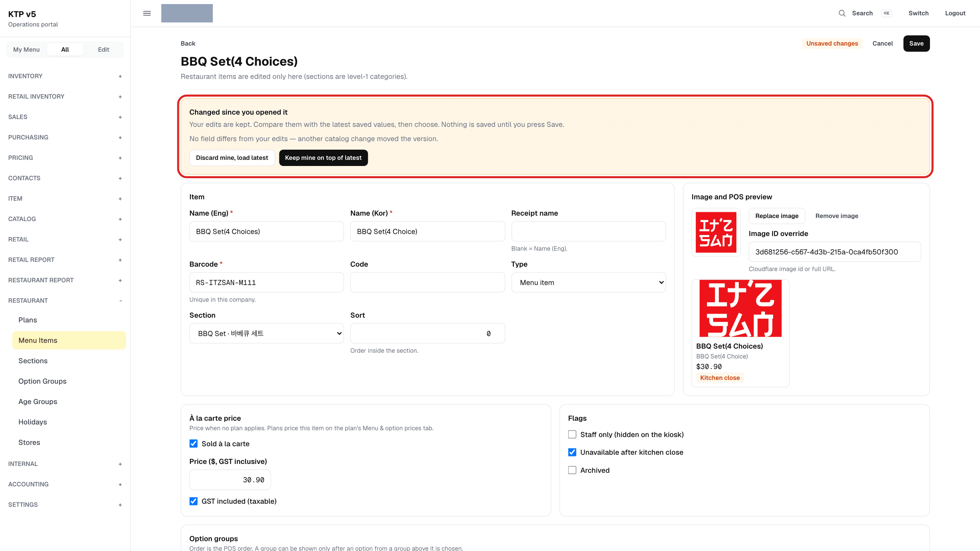
Task: Uncheck the Sold à la carte checkbox
Action: pyautogui.click(x=193, y=444)
